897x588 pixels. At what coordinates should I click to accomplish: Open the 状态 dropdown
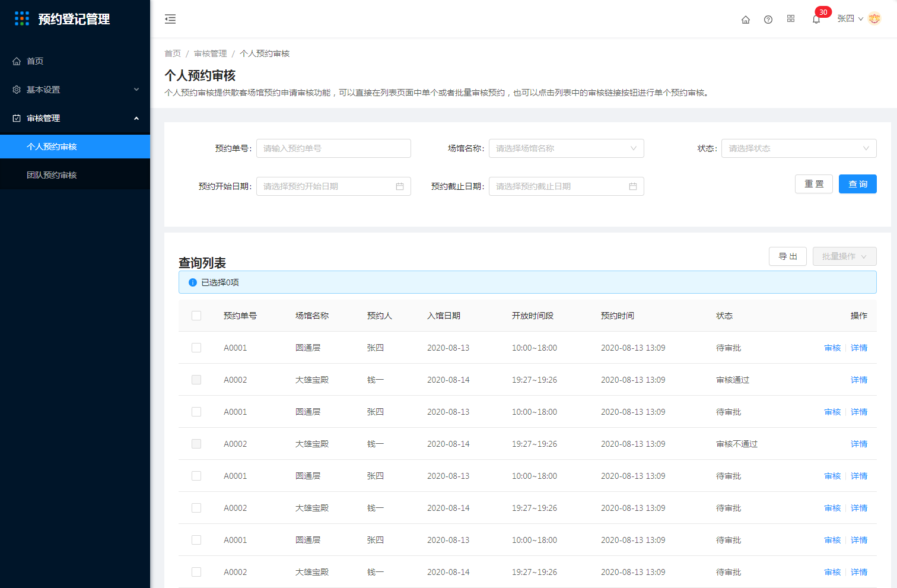click(x=799, y=148)
